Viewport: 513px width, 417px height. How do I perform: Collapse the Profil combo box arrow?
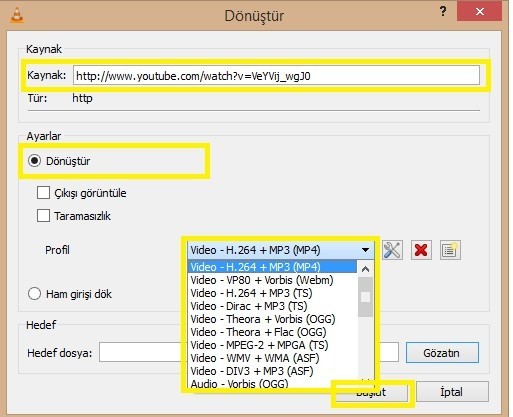click(365, 250)
